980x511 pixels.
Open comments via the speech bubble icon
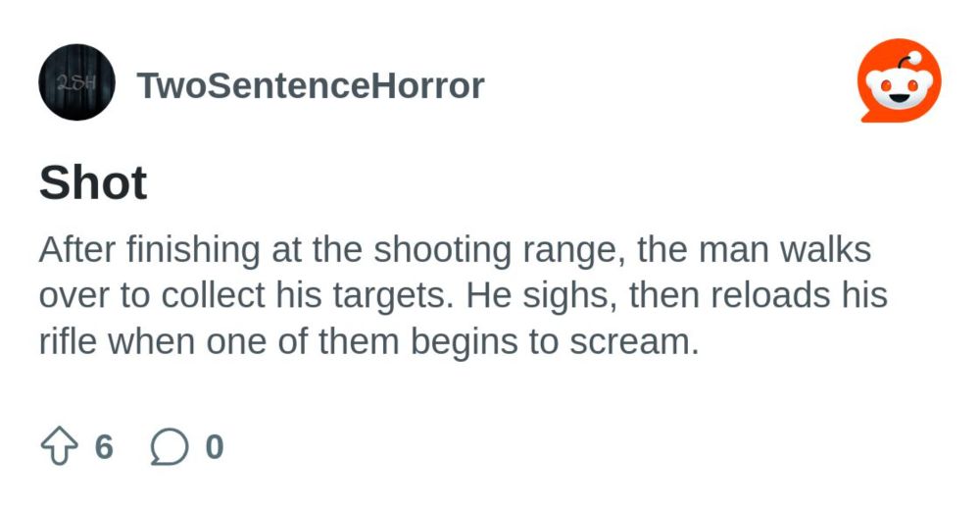point(170,446)
